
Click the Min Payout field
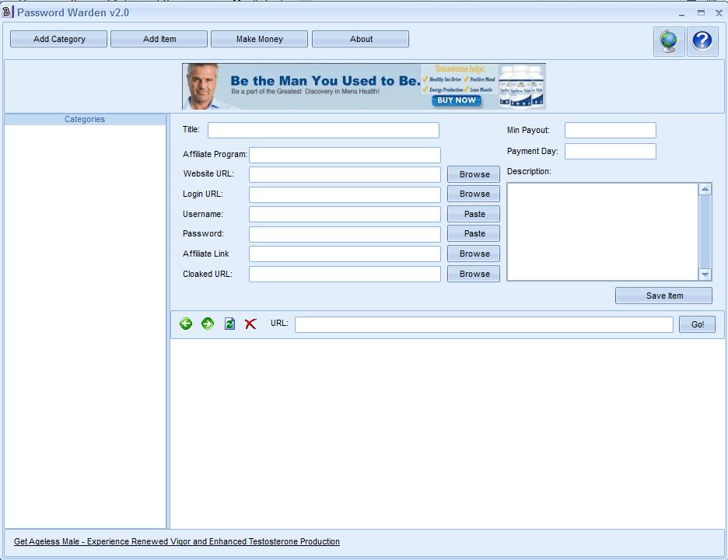coord(611,131)
